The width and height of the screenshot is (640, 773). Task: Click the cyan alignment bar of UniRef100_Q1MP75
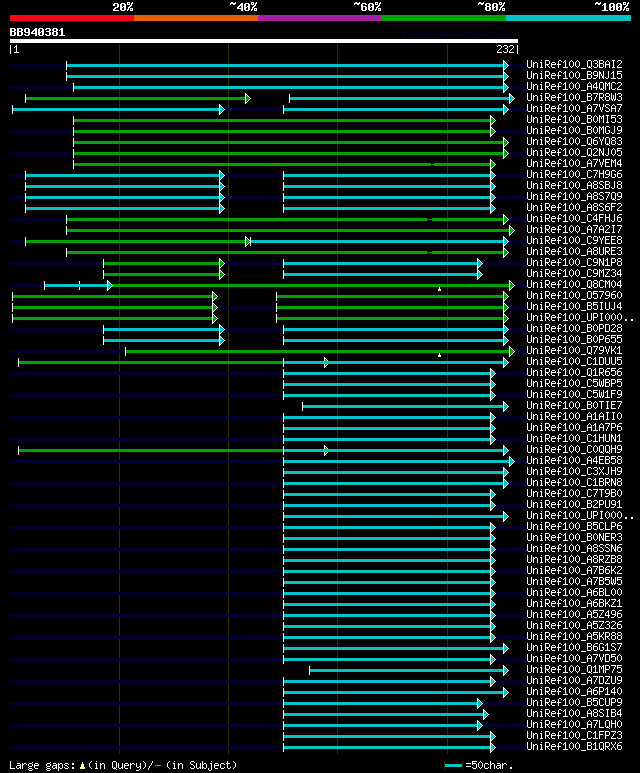tap(407, 670)
